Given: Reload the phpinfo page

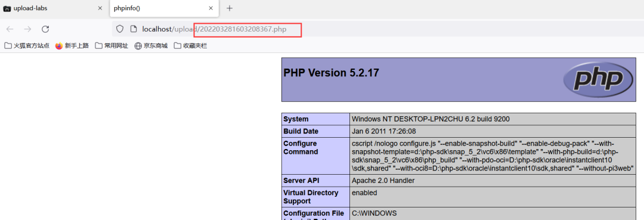Looking at the screenshot, I should [45, 29].
